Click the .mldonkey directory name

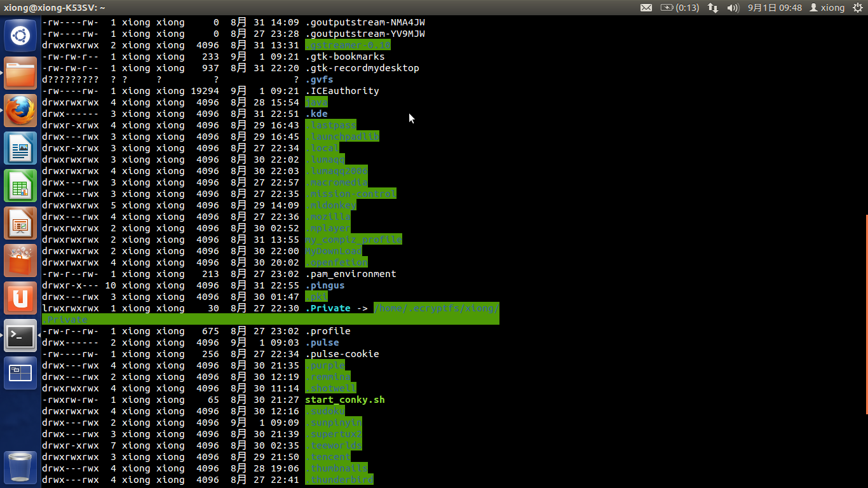coord(330,205)
